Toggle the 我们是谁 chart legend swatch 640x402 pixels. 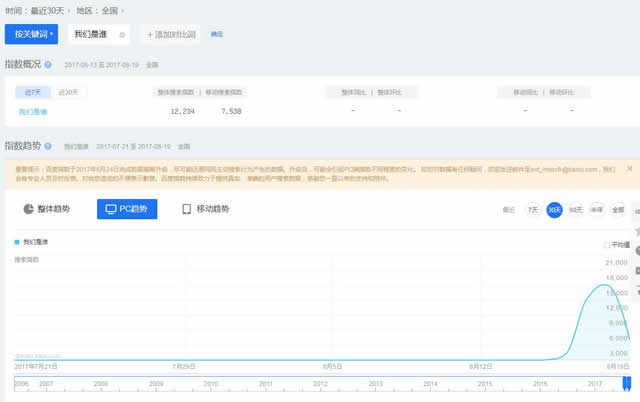pyautogui.click(x=17, y=242)
